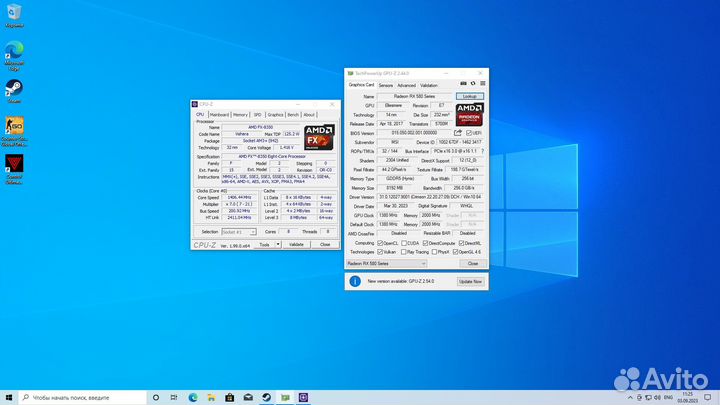Click the GPU-Z Name field Radeon RX 580 Series

415,96
